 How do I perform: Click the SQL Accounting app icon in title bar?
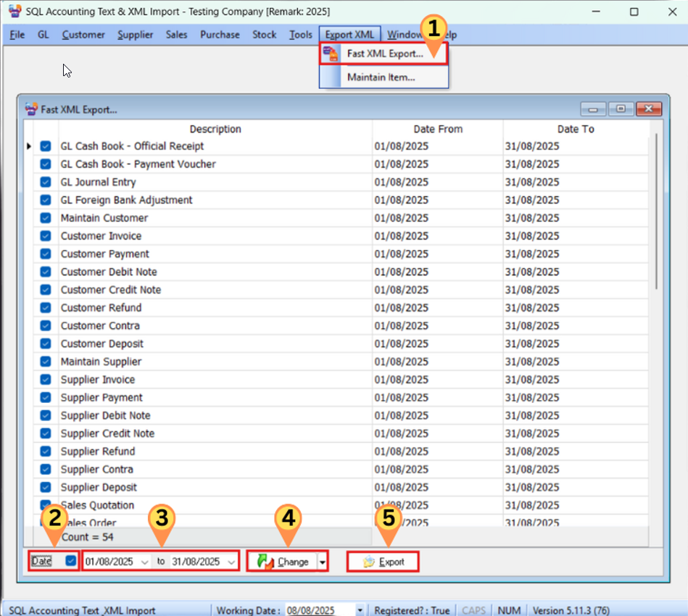[14, 12]
